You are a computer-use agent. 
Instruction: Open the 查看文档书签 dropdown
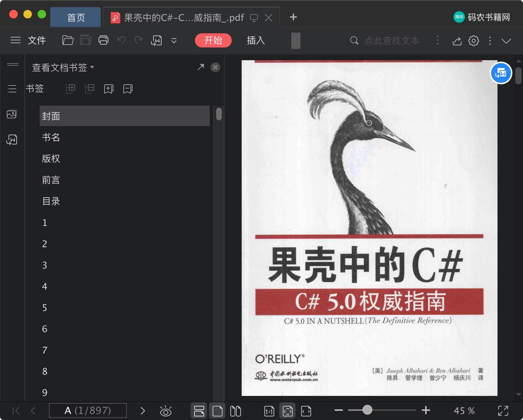(63, 67)
